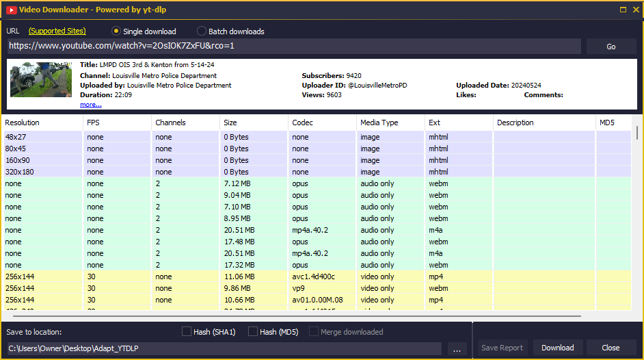This screenshot has height=360, width=644.
Task: Click the MD5 column header
Action: coord(614,123)
